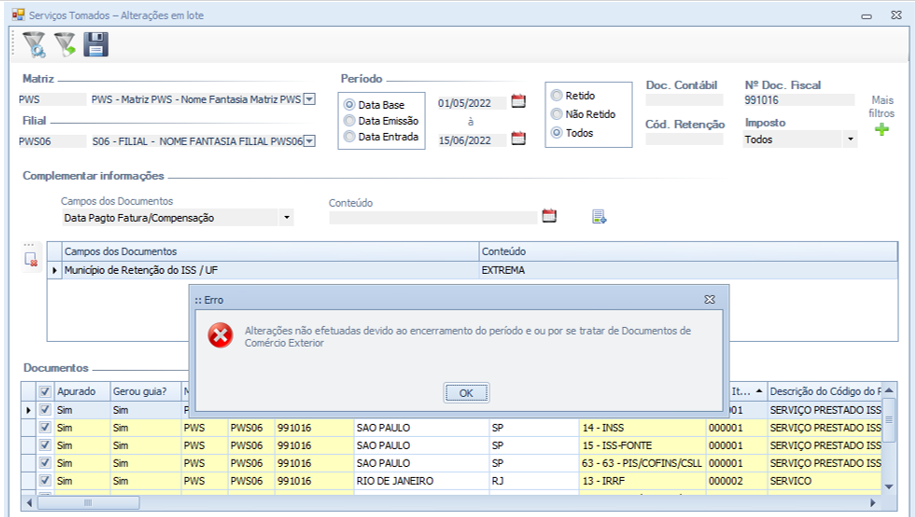The image size is (915, 517).
Task: Open calendar for end date 15/06/2022
Action: click(x=518, y=139)
